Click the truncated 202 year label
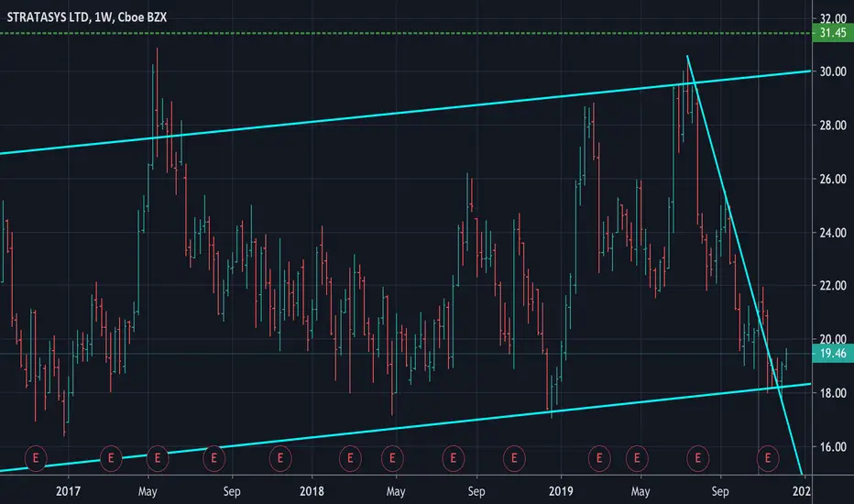 pyautogui.click(x=802, y=491)
